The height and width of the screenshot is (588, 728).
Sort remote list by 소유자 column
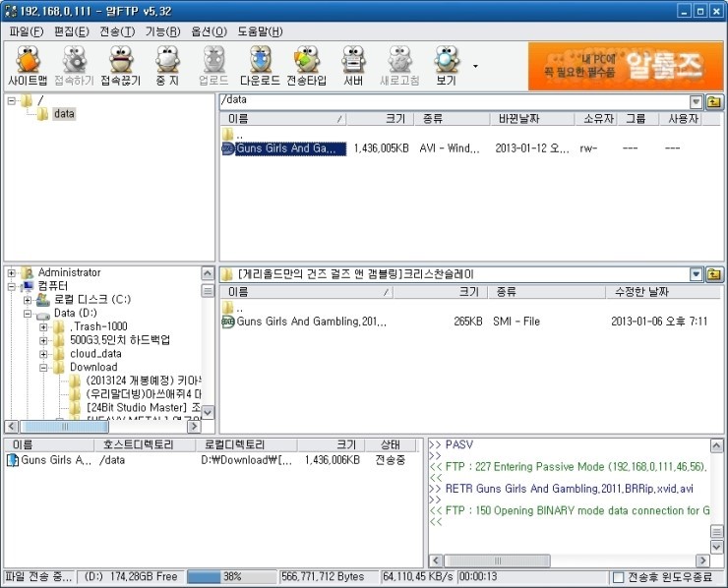[595, 119]
